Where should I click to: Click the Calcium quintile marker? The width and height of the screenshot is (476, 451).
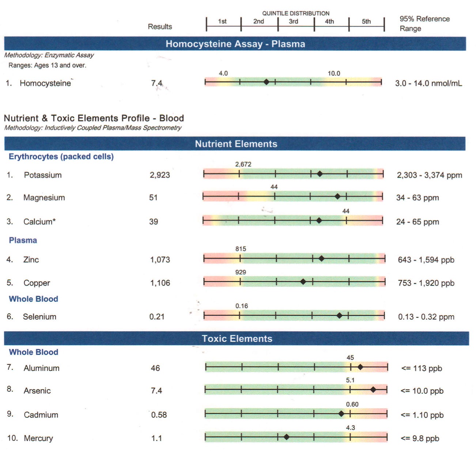click(319, 220)
